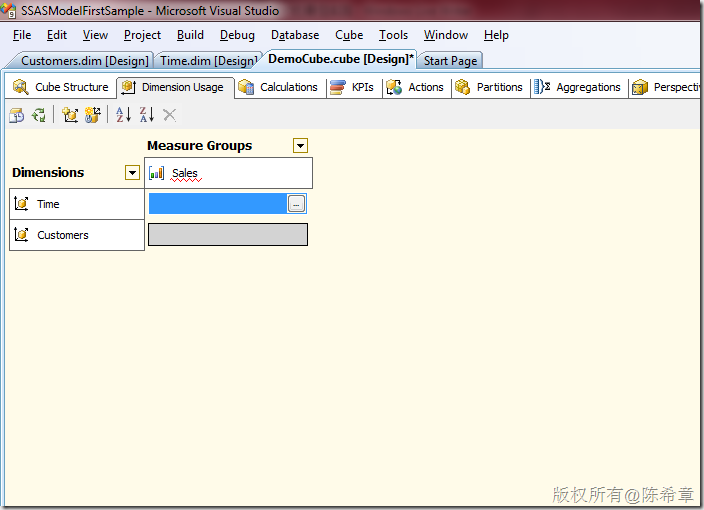Click the Delete X toolbar icon

pyautogui.click(x=169, y=115)
